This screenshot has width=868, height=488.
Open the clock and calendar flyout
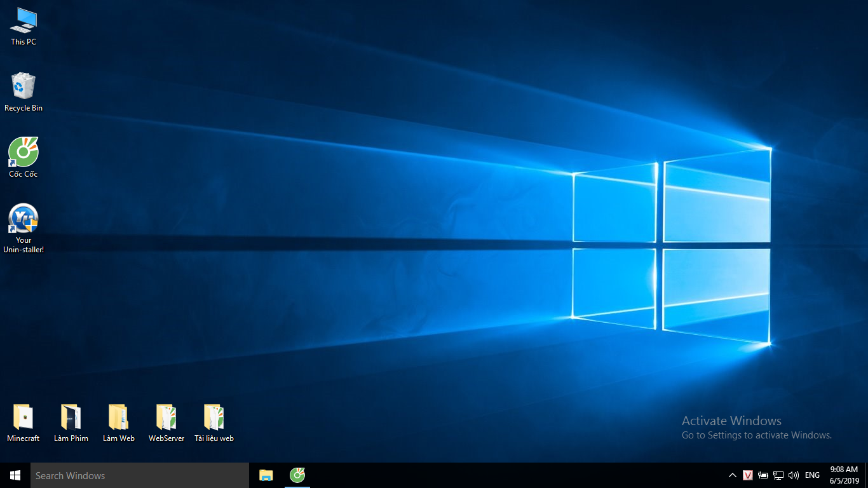point(844,475)
